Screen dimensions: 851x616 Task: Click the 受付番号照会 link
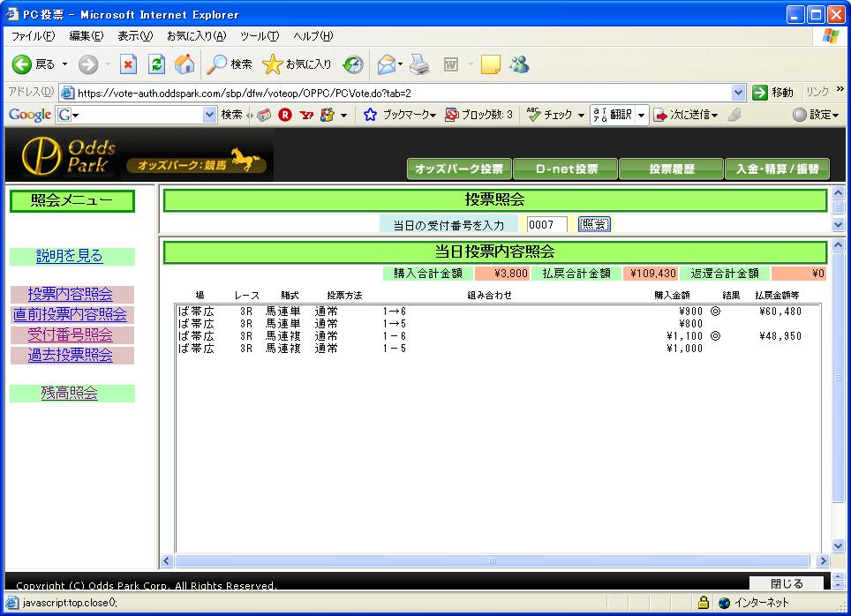[71, 334]
